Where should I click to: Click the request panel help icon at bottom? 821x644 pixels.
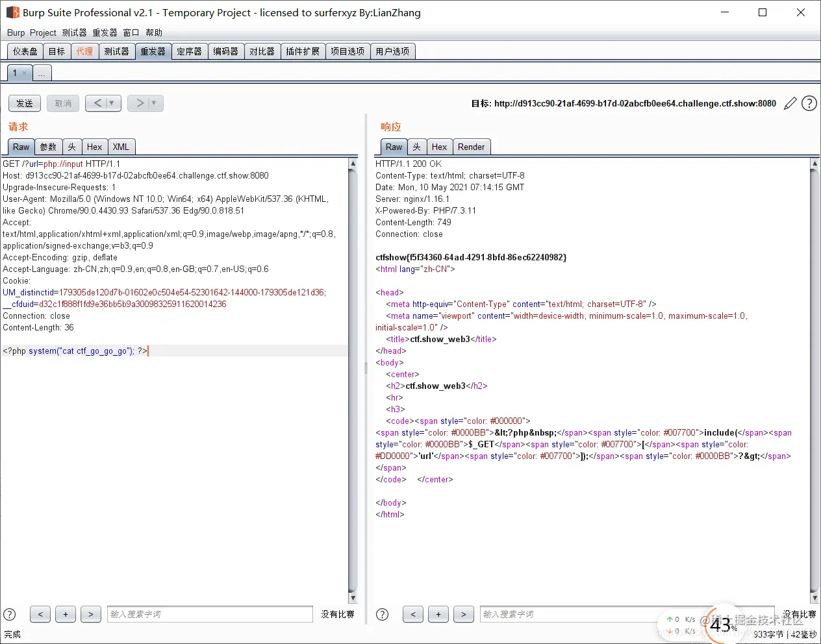click(x=10, y=614)
